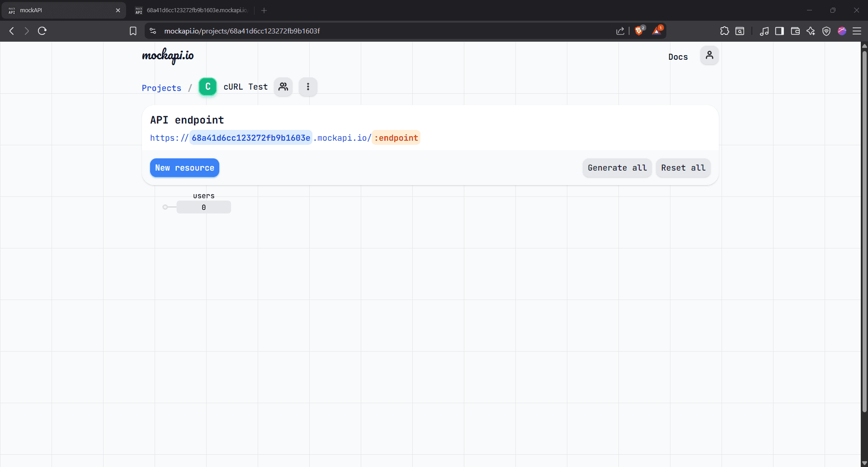
Task: Open a new browser tab
Action: tap(264, 10)
